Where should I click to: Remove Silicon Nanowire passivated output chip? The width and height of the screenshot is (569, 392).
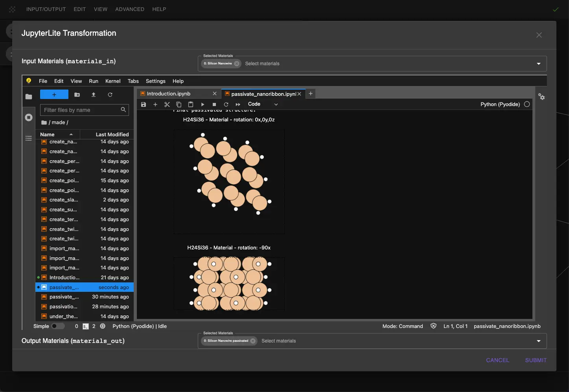click(253, 341)
